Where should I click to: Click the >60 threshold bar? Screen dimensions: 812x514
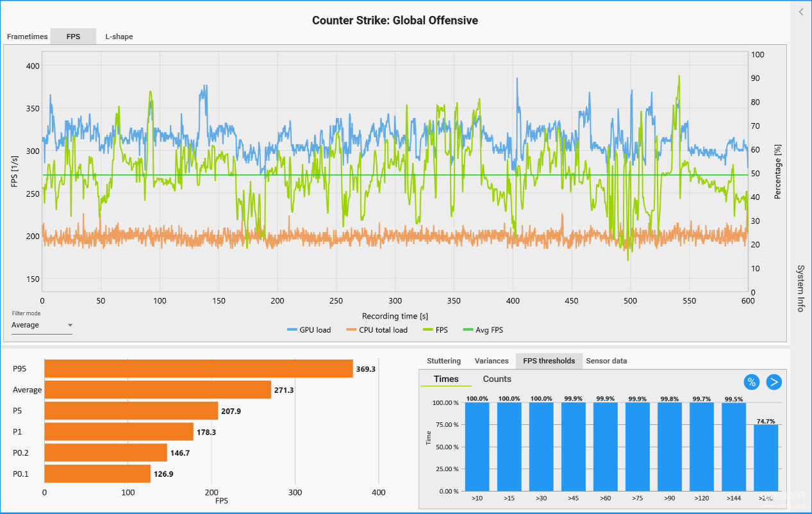[605, 447]
